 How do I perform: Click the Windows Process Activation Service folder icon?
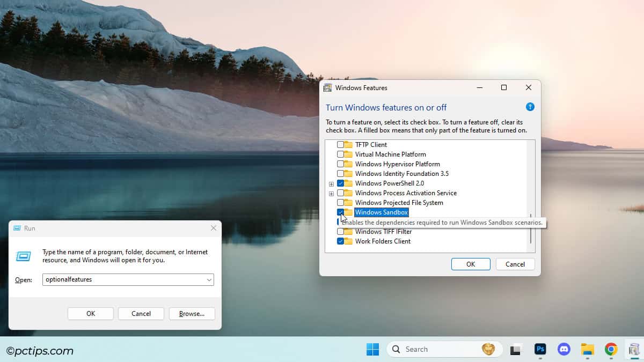click(x=349, y=193)
